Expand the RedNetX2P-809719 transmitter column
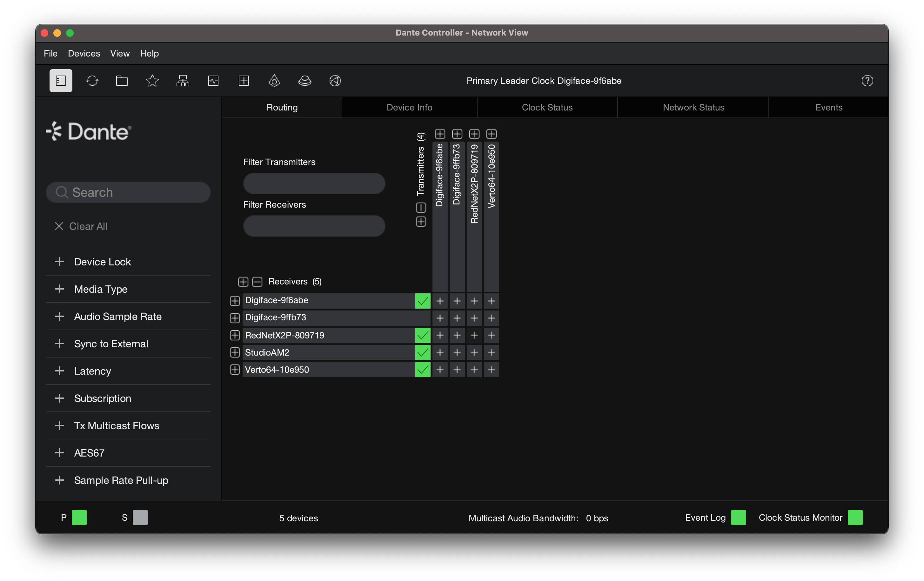Viewport: 924px width, 581px height. pos(474,134)
